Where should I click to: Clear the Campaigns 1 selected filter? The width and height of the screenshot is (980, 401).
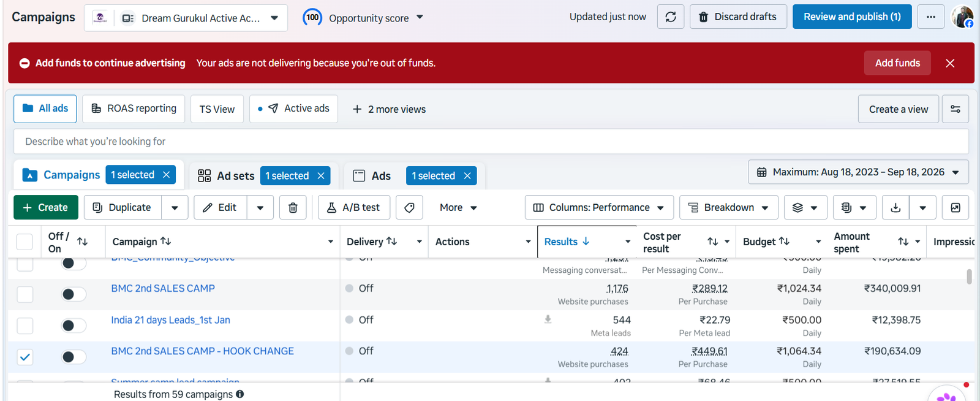[x=166, y=175]
